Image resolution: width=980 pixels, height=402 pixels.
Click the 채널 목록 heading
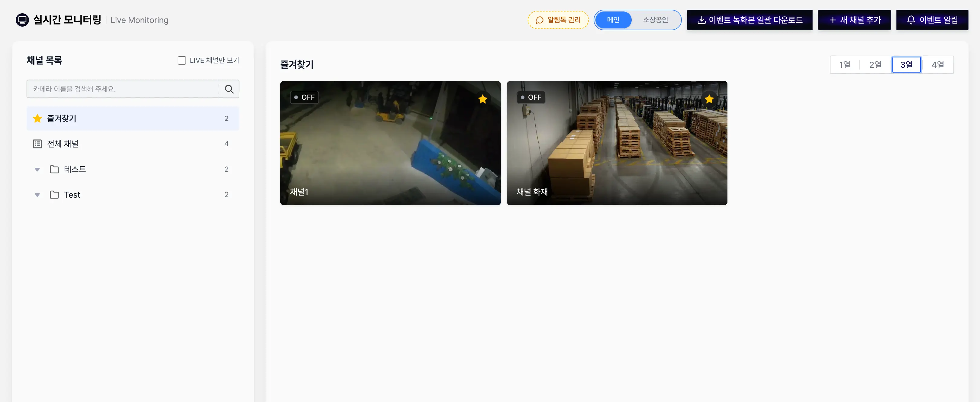click(44, 60)
